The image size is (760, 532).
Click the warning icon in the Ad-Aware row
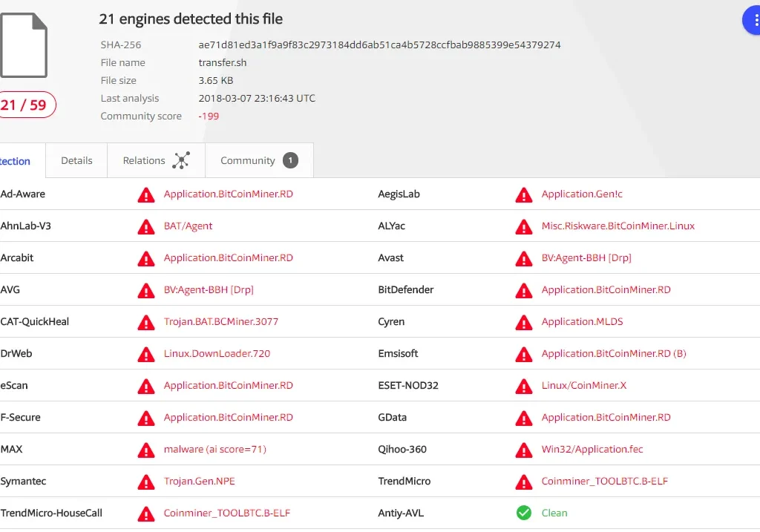point(146,195)
